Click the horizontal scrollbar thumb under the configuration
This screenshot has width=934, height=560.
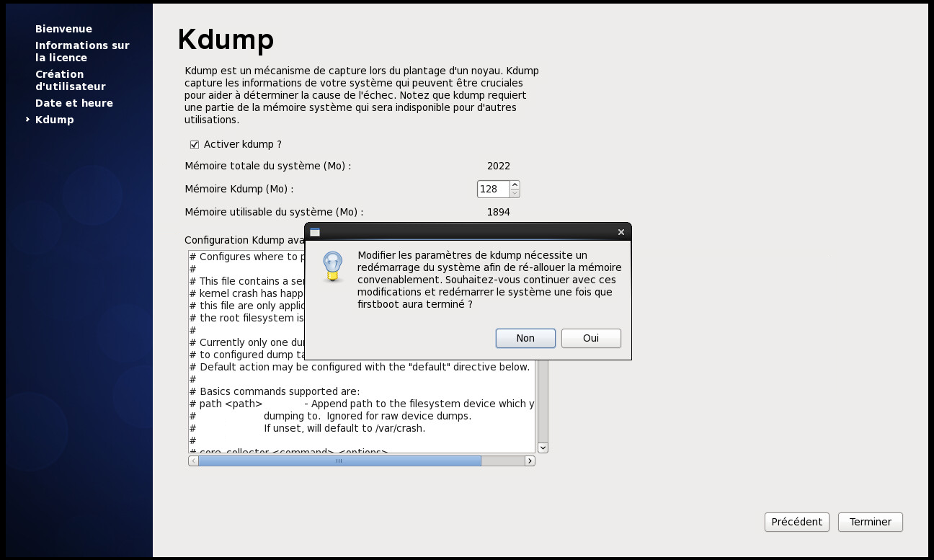(339, 461)
